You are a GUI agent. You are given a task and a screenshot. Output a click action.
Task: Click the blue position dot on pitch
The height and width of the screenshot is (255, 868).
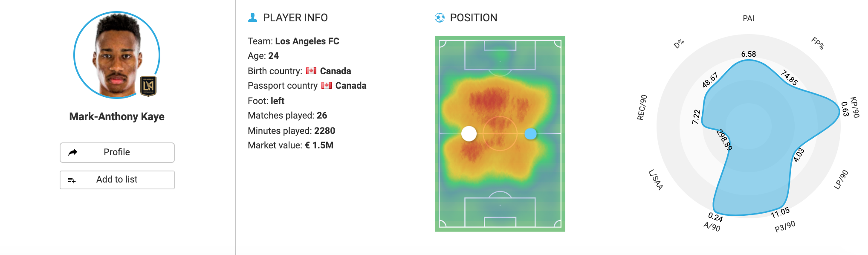(530, 134)
